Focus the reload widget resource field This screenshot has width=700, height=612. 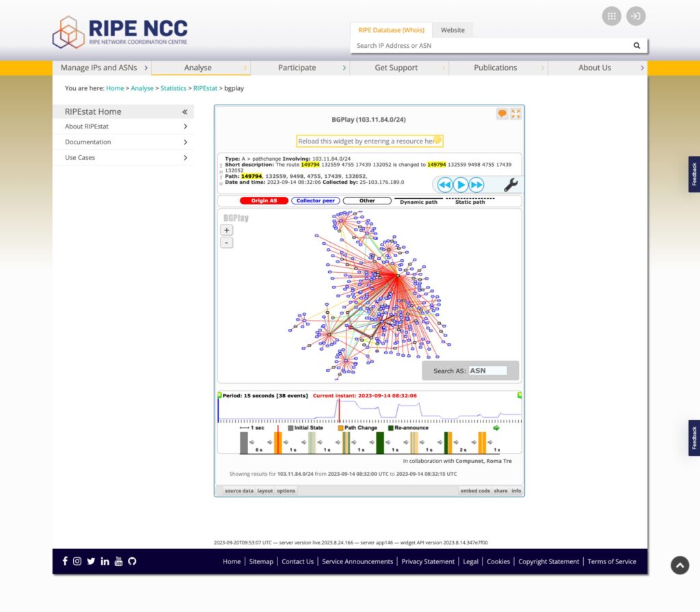(370, 141)
